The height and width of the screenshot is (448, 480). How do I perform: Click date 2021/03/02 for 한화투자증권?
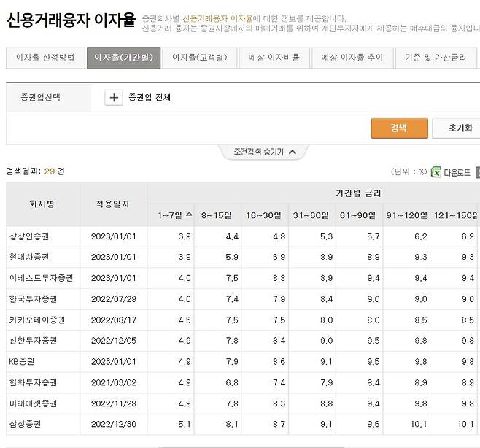pos(114,382)
